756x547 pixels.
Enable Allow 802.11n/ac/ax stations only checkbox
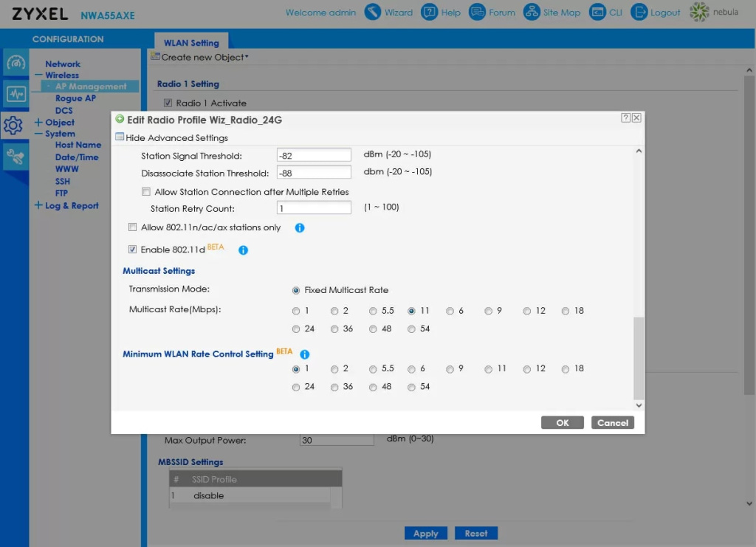pos(133,227)
